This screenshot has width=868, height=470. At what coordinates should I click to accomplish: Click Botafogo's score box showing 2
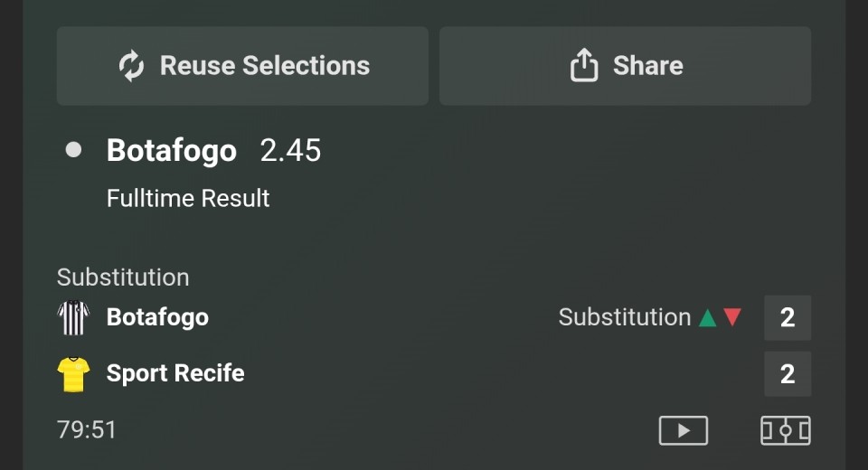pyautogui.click(x=787, y=317)
